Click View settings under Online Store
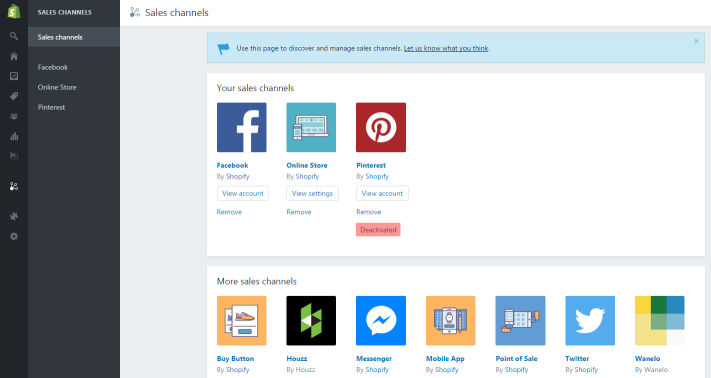This screenshot has height=378, width=711. click(x=312, y=194)
